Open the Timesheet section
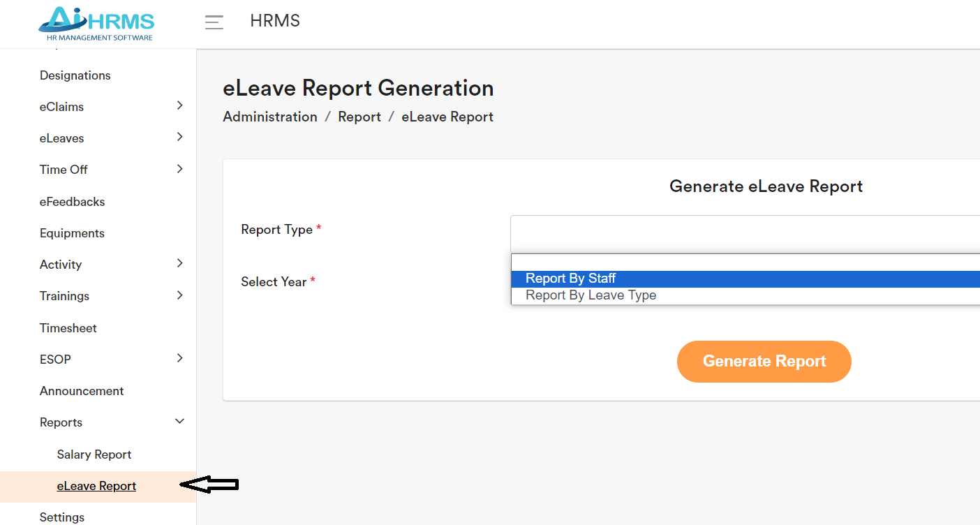 click(x=68, y=327)
